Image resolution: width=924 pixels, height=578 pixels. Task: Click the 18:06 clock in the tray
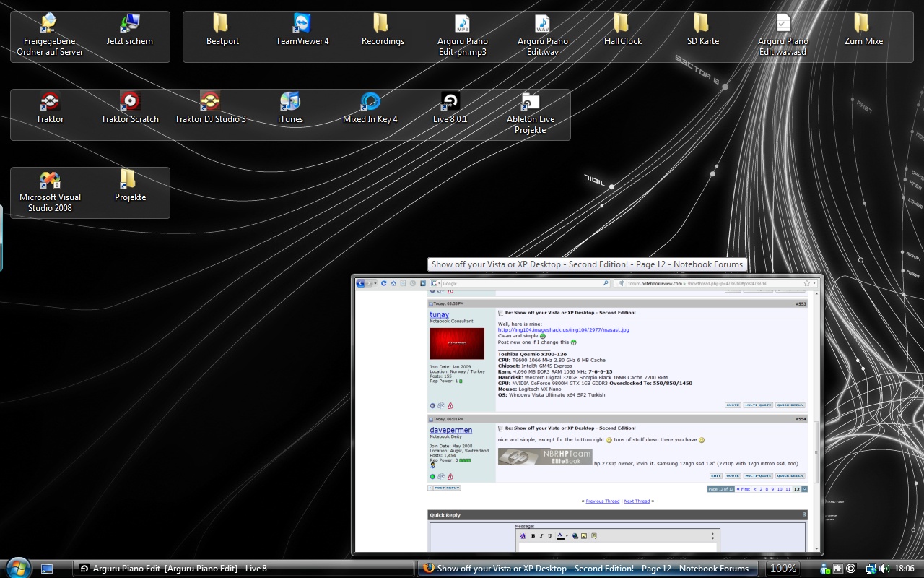pos(905,569)
